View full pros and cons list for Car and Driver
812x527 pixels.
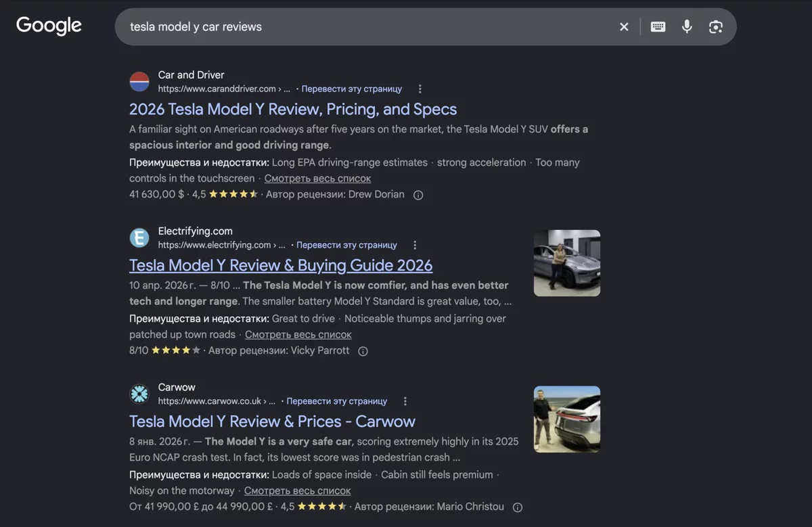[317, 179]
